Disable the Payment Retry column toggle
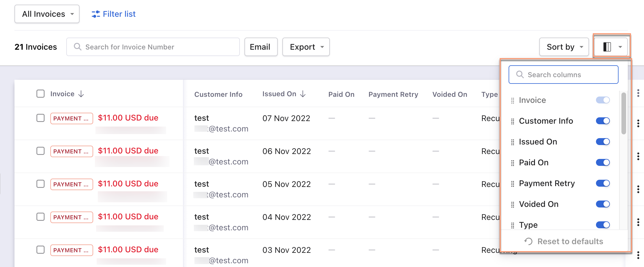 [603, 183]
